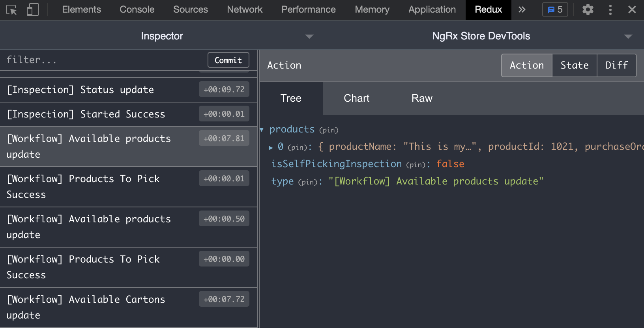Open the 5 messages issues badge

[x=555, y=10]
